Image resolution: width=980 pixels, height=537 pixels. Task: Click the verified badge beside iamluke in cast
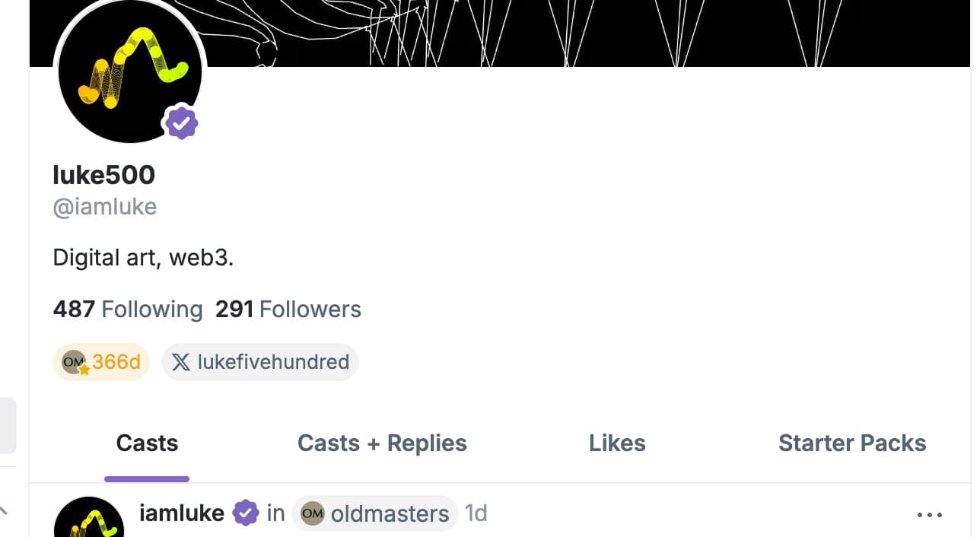pyautogui.click(x=245, y=513)
